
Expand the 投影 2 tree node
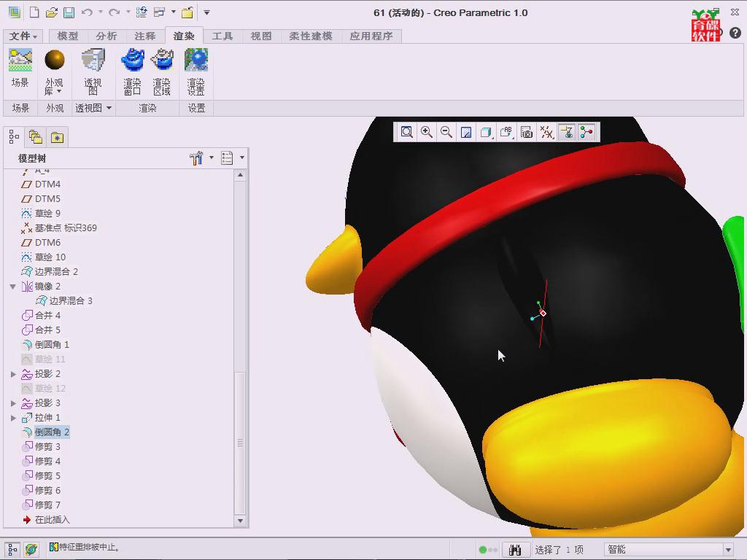[13, 374]
